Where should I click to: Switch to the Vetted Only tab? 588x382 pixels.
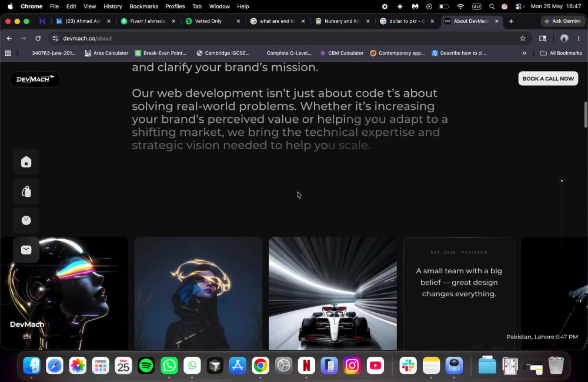(x=213, y=21)
